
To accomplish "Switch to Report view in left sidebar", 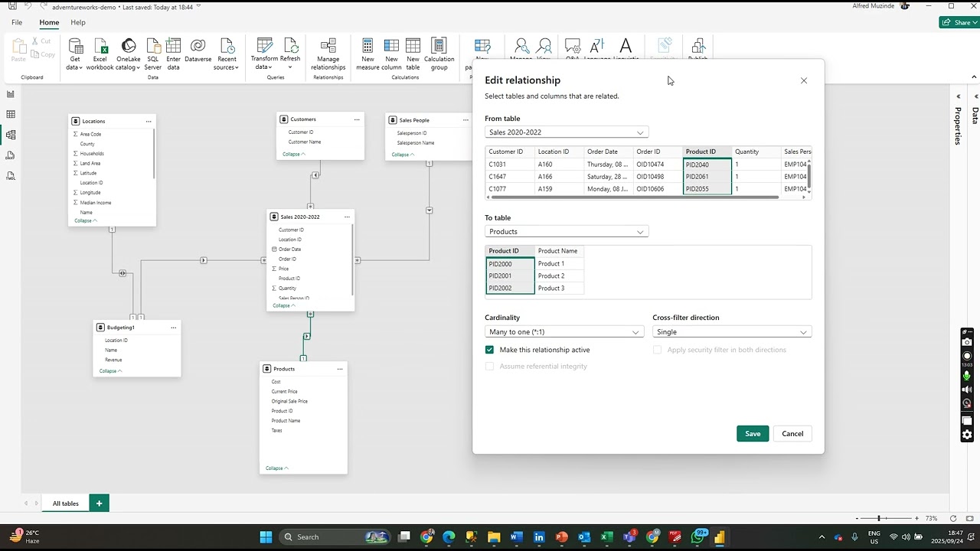I will tap(11, 94).
